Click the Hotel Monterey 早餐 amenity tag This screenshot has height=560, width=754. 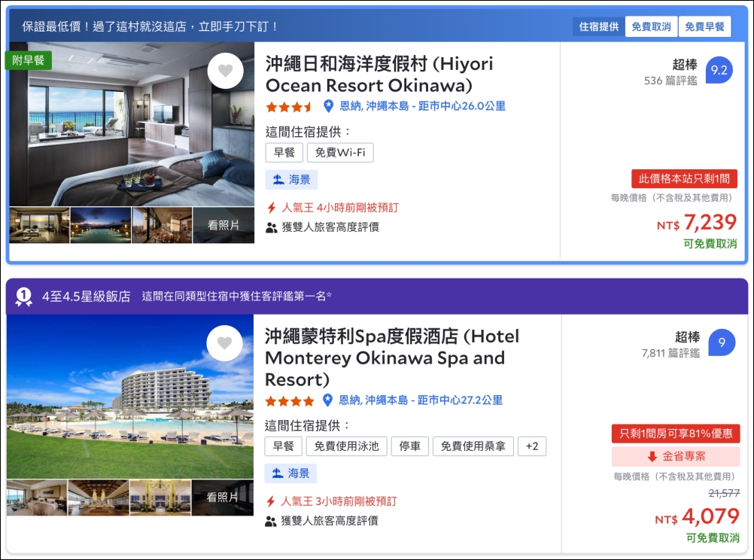click(283, 446)
